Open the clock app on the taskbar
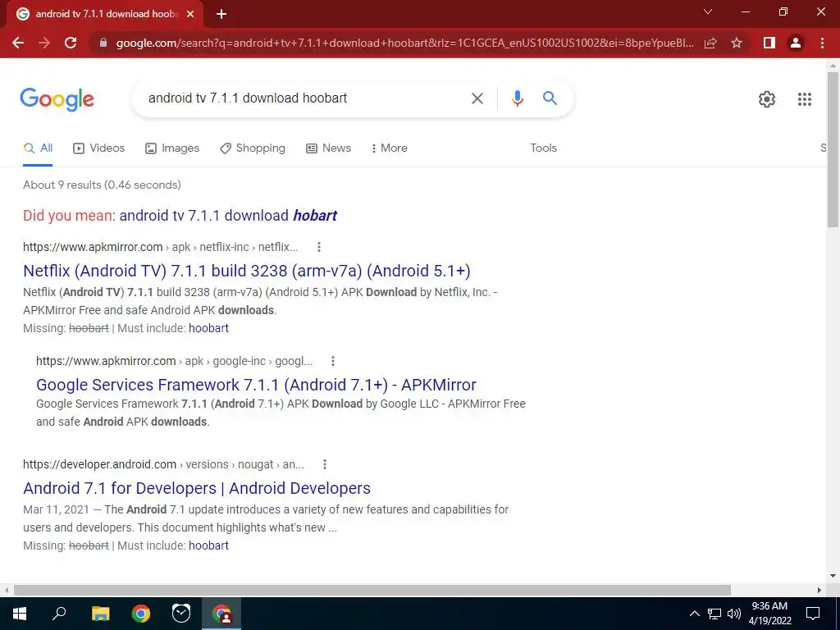This screenshot has height=630, width=840. tap(181, 614)
